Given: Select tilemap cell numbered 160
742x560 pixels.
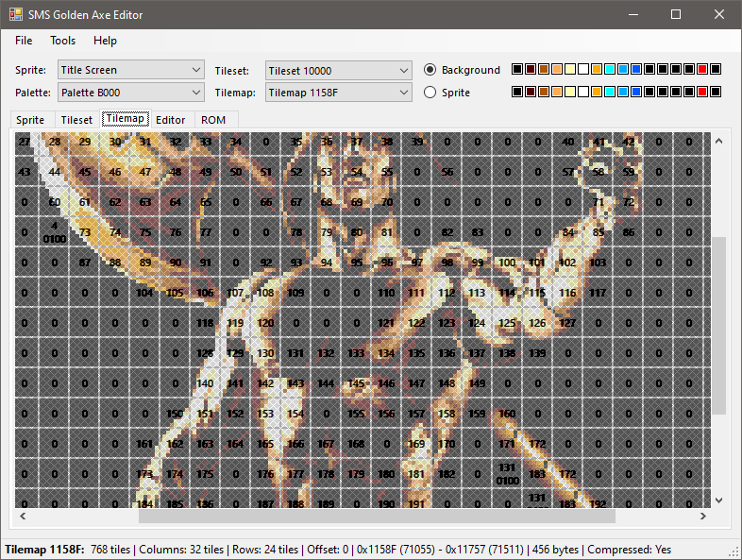Looking at the screenshot, I should click(x=507, y=414).
